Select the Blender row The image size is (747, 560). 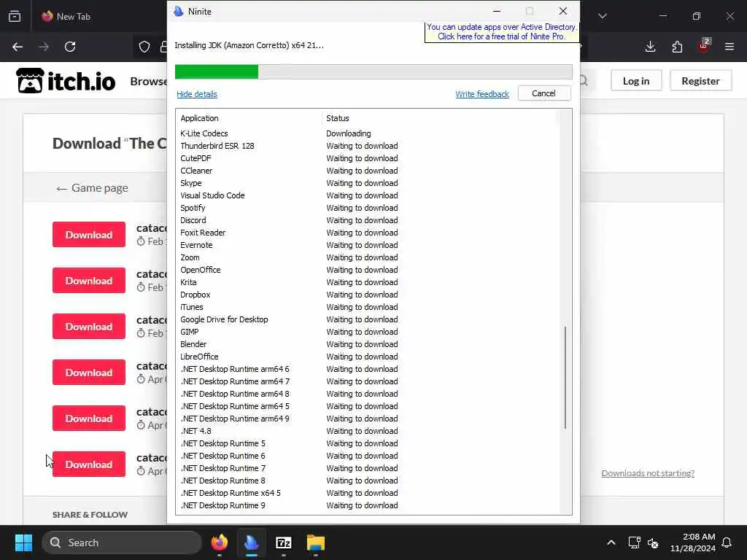tap(367, 344)
